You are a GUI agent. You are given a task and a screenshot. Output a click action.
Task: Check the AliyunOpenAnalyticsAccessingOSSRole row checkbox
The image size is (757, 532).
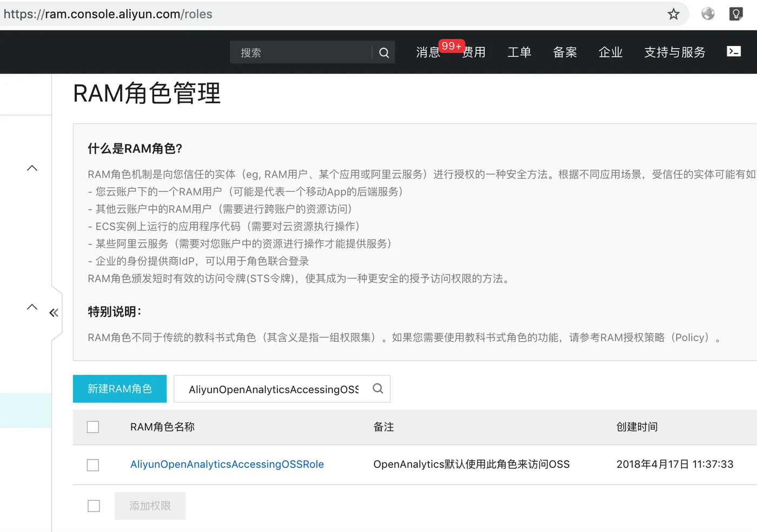pos(93,465)
